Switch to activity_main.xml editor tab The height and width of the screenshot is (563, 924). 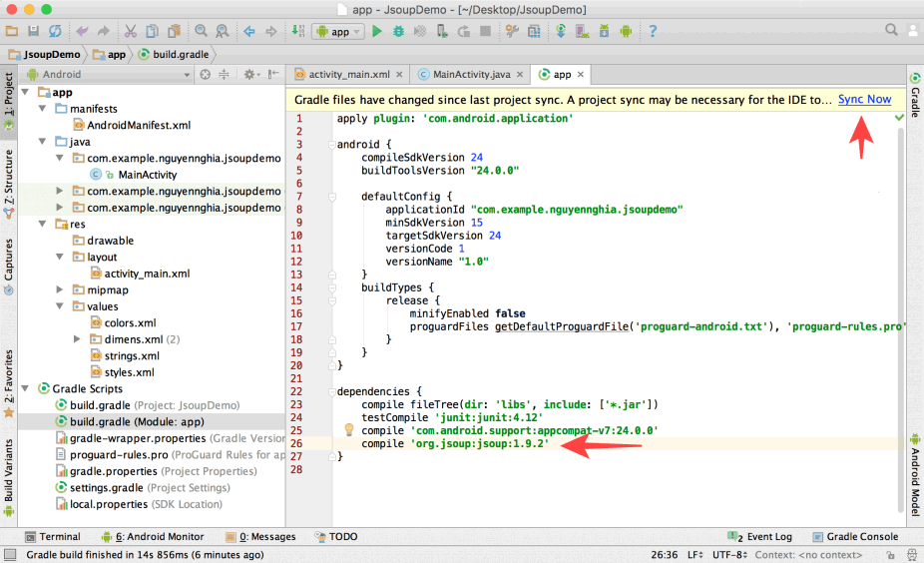tap(349, 74)
